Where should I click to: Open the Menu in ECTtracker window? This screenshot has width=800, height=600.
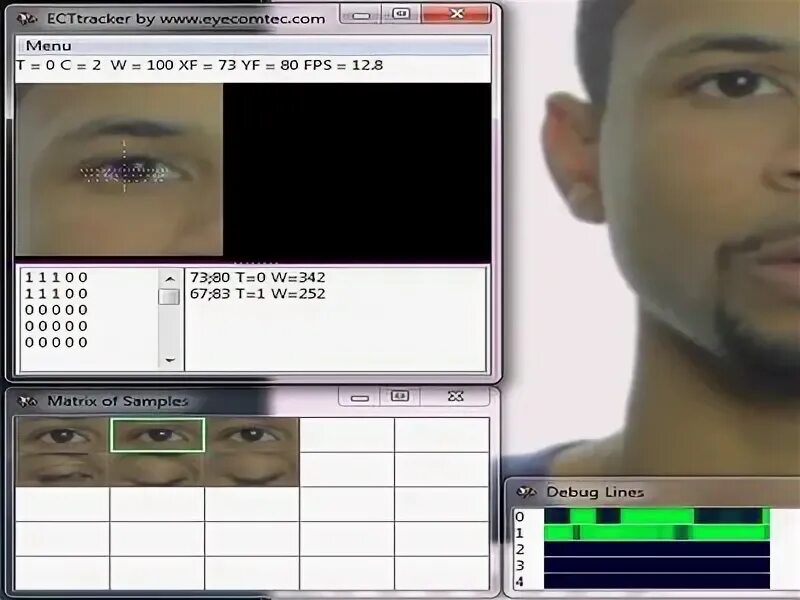tap(48, 45)
